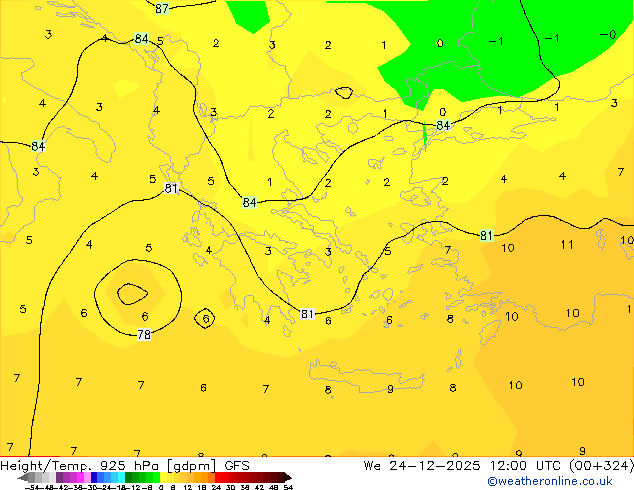
Task: Pick the bright green swatch before yellow in legend
Action: click(x=156, y=477)
